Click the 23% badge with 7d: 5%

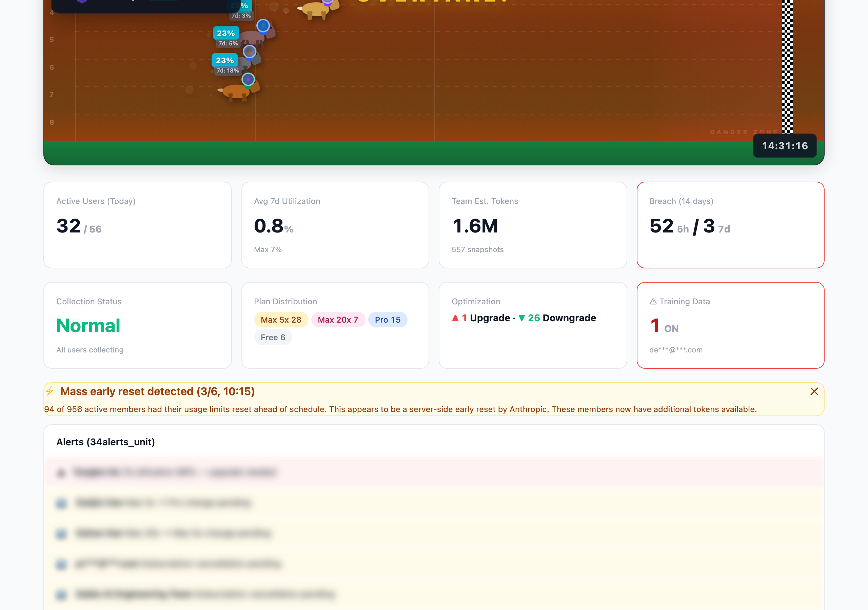(x=226, y=33)
